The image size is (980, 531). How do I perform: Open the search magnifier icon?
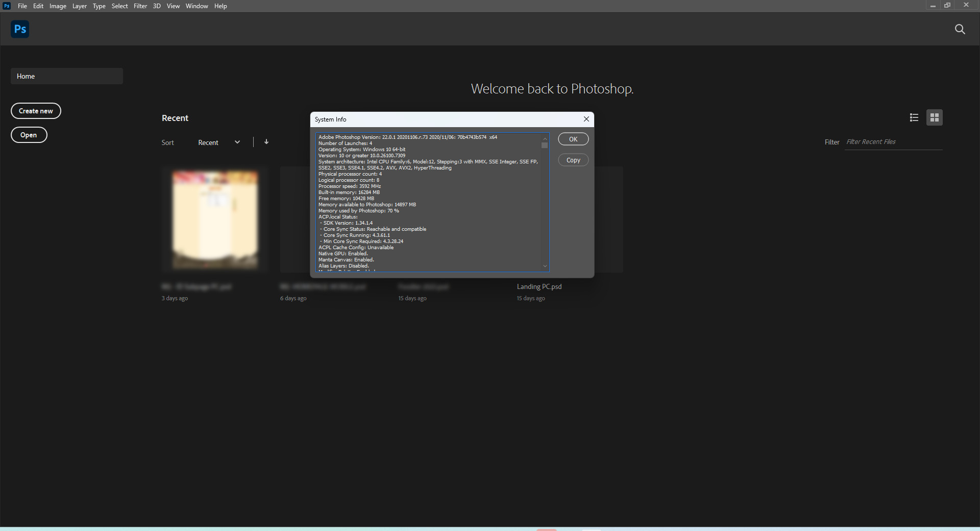(x=960, y=29)
